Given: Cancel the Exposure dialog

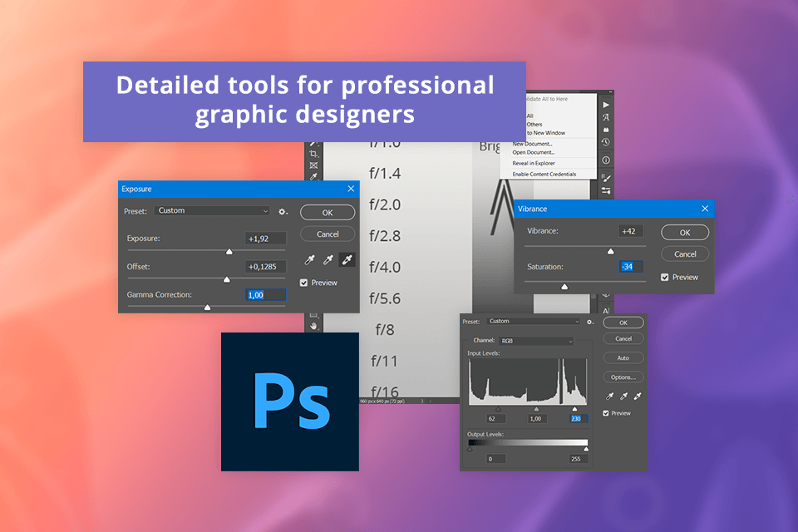Looking at the screenshot, I should click(x=328, y=234).
